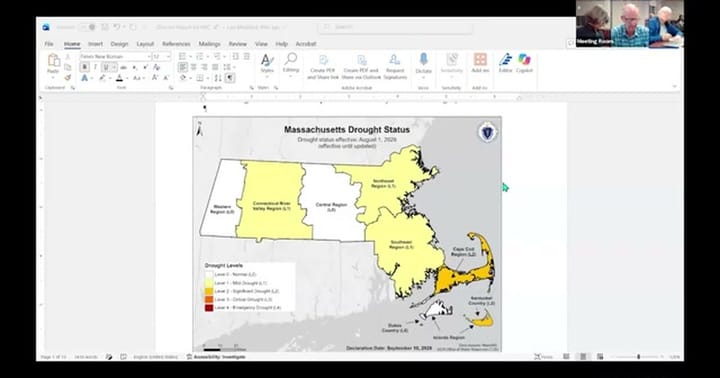Click the Justify text icon
The width and height of the screenshot is (720, 378).
tap(215, 67)
